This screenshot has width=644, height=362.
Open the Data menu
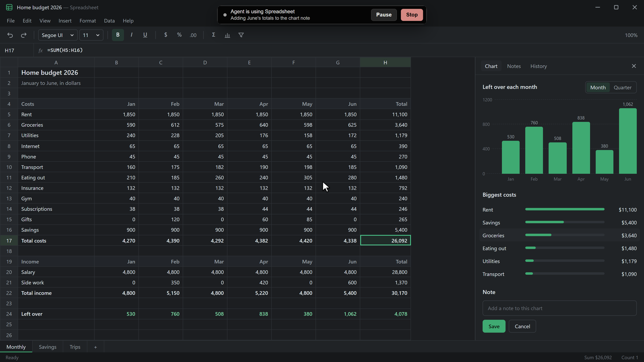109,21
